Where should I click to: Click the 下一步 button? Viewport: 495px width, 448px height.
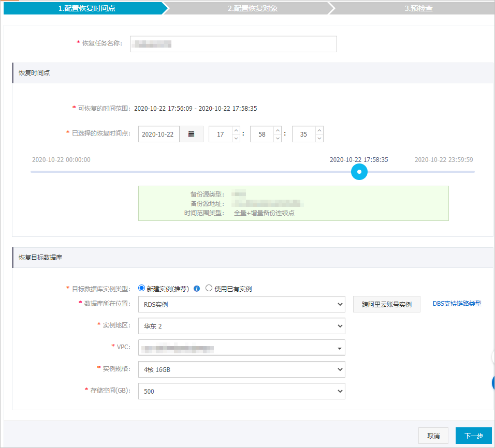pyautogui.click(x=474, y=436)
